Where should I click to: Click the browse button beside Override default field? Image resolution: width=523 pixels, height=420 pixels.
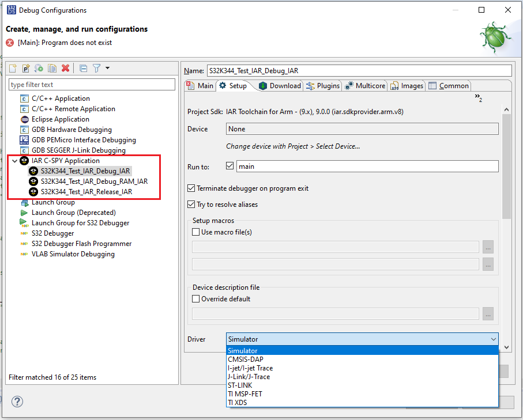pyautogui.click(x=488, y=313)
